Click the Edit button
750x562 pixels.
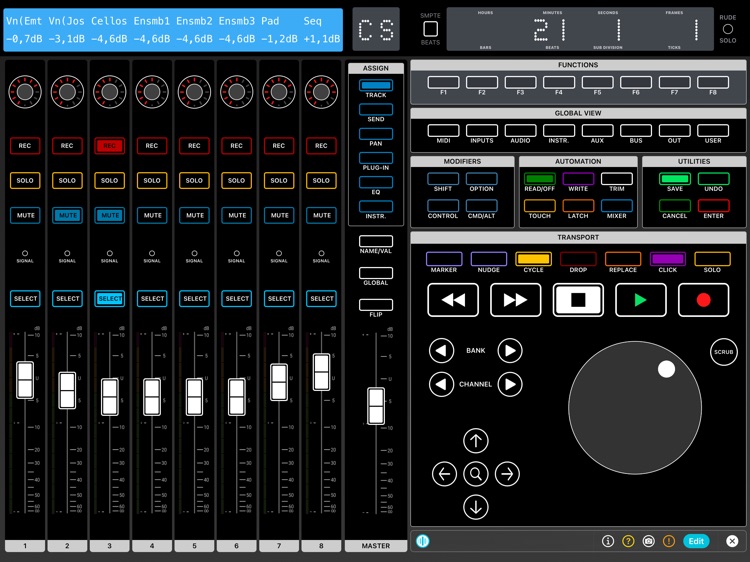coord(696,541)
